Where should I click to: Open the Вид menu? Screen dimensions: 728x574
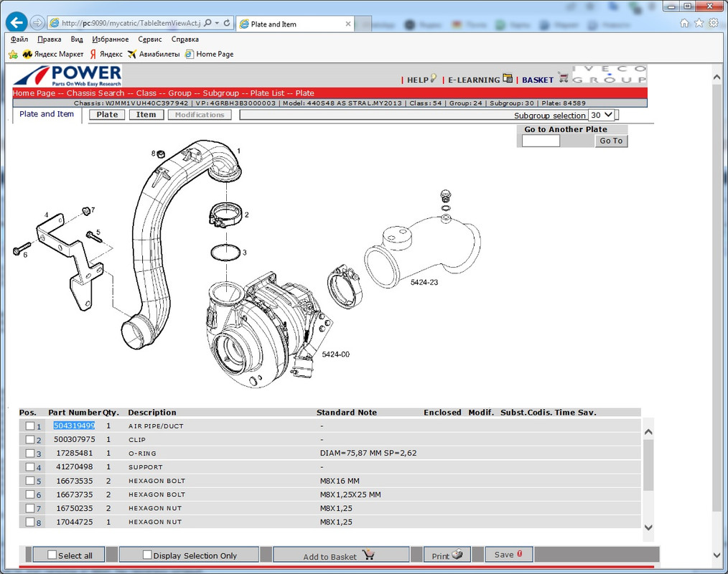pyautogui.click(x=77, y=39)
